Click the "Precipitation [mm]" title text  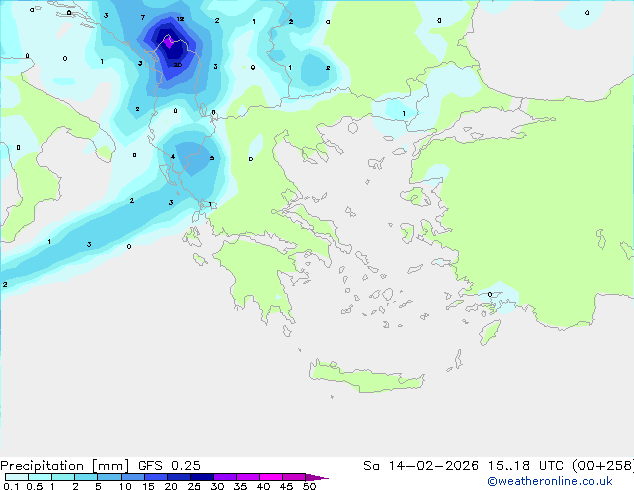tap(64, 466)
